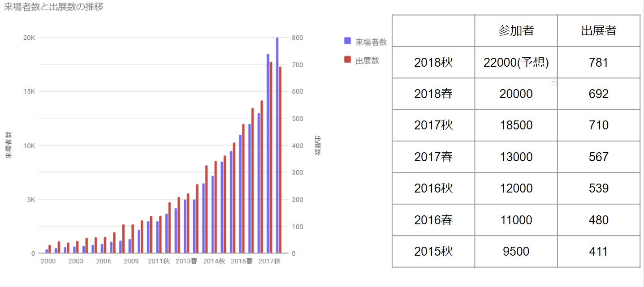Click the red 出展数 legend swatch
644x287 pixels.
[347, 60]
